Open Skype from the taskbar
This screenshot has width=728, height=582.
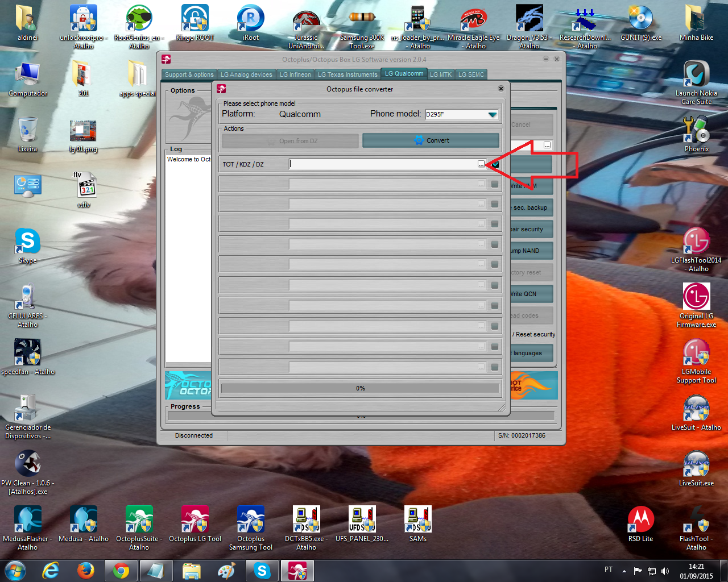click(262, 571)
